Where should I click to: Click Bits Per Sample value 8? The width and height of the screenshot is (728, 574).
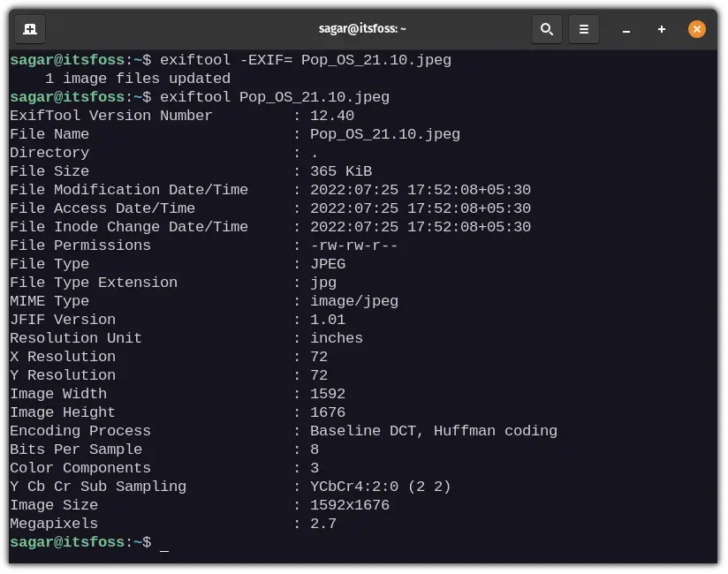[315, 449]
